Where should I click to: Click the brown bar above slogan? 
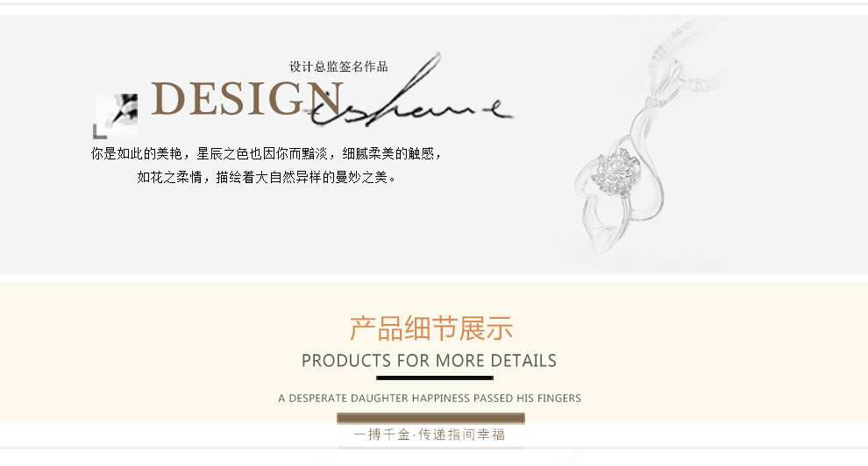430,419
